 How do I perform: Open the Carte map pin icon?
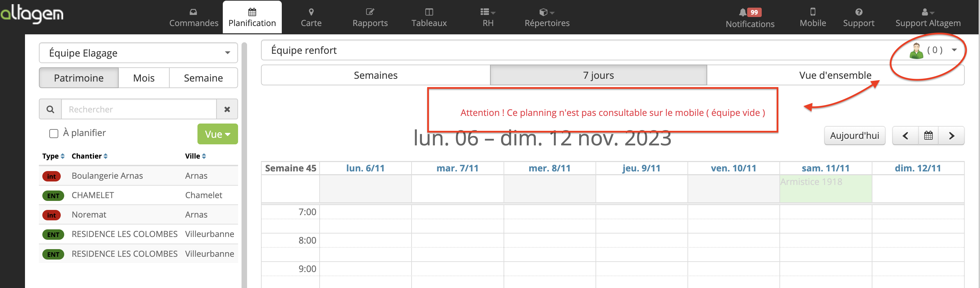pyautogui.click(x=311, y=12)
